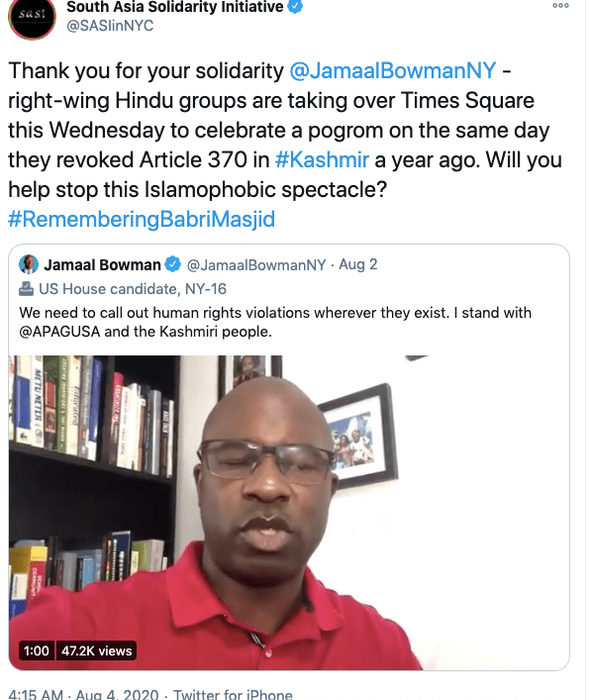Click the Twitter for iPhone source link
Viewport: 589px width, 700px height.
233,694
